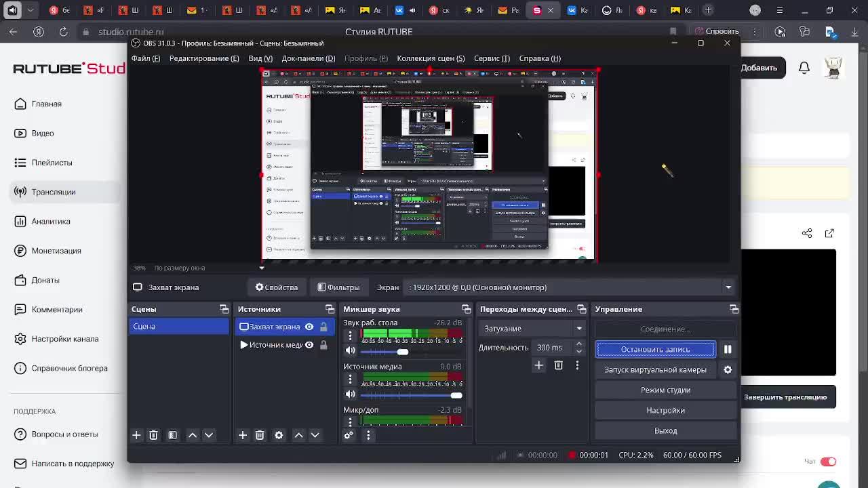Open audio mixer three-dot menu at bottom
This screenshot has width=868, height=488.
tap(368, 435)
